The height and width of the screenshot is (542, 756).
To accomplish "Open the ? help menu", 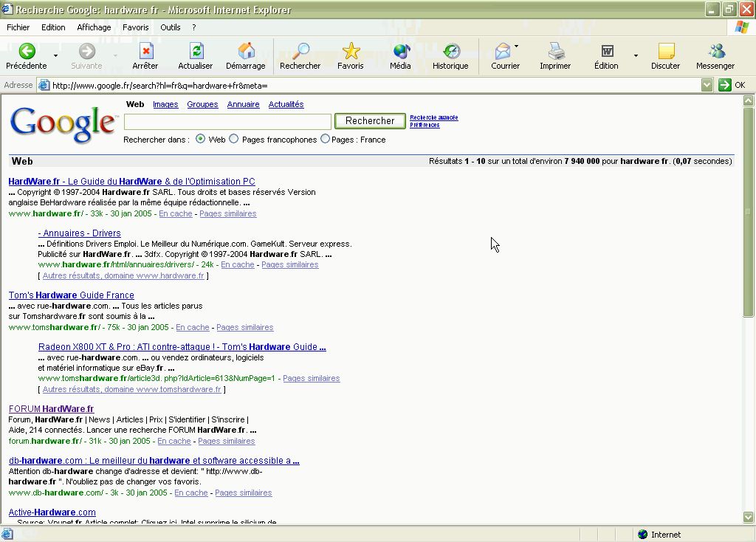I will coord(194,27).
